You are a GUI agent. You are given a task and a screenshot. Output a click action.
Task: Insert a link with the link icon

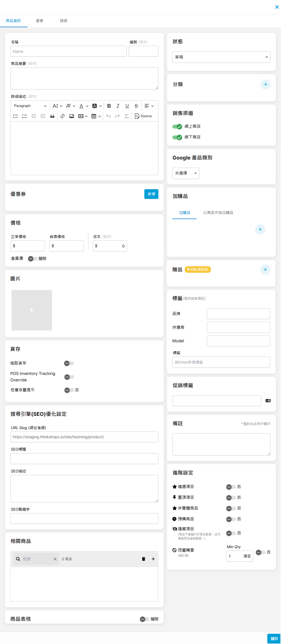(x=62, y=116)
